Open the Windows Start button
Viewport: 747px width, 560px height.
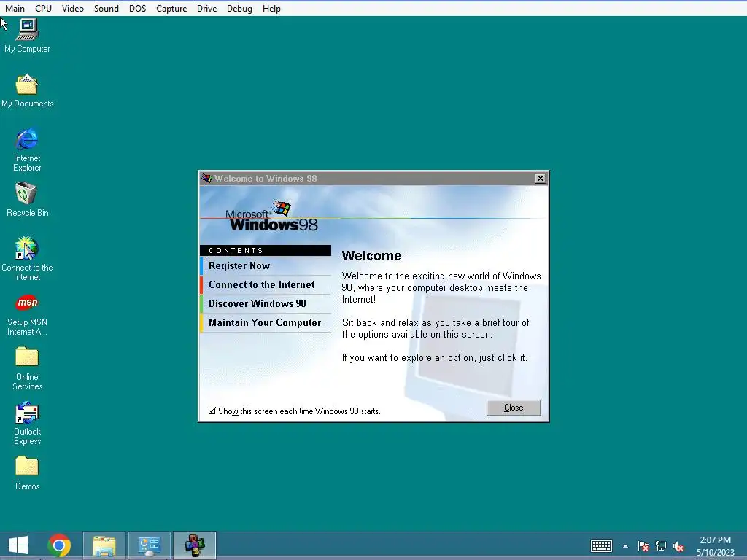click(x=18, y=545)
